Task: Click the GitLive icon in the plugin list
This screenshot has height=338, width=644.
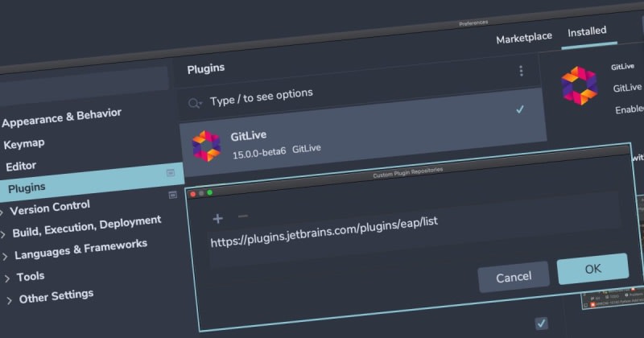Action: pyautogui.click(x=206, y=146)
